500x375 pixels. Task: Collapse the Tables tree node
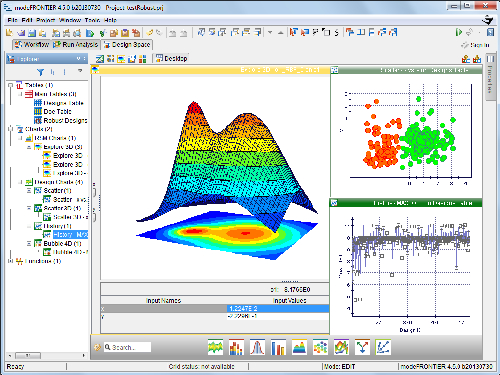[10, 85]
